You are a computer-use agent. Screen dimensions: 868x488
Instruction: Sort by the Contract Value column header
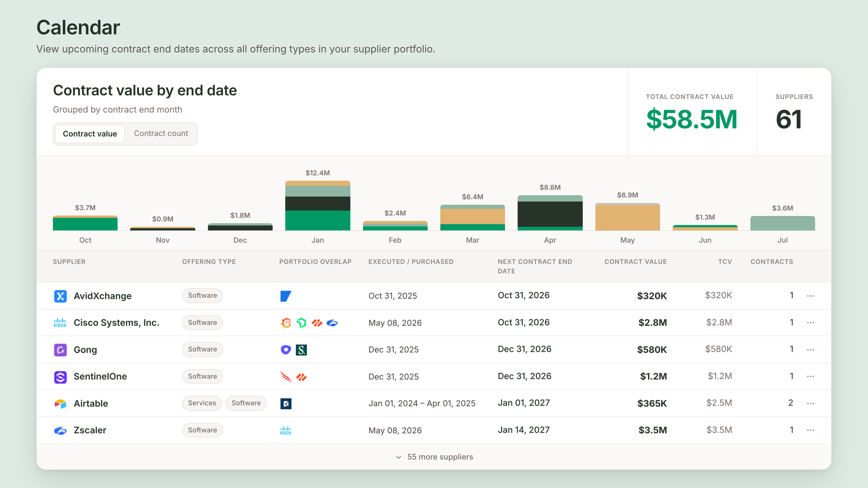click(x=635, y=262)
